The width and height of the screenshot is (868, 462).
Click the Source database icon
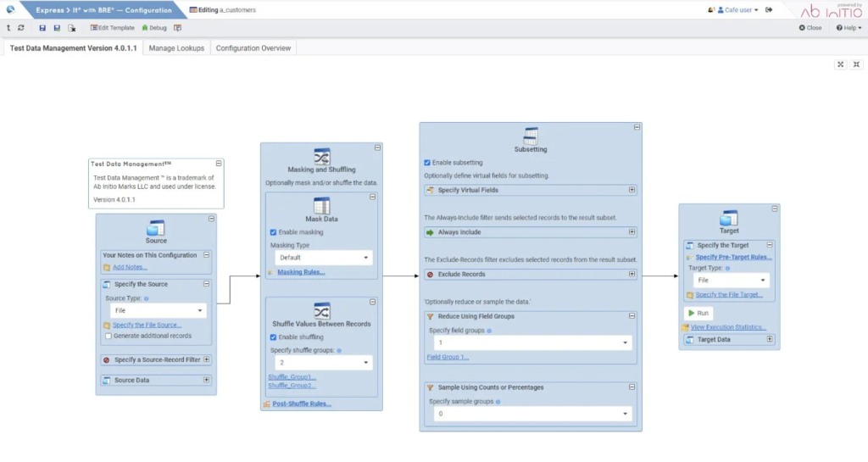tap(156, 228)
